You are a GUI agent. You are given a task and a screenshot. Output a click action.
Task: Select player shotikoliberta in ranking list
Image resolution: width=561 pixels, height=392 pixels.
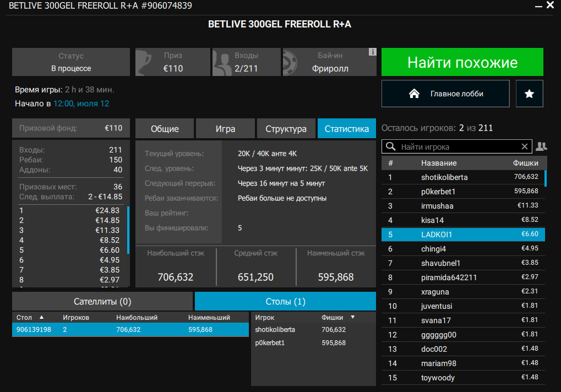coord(444,177)
